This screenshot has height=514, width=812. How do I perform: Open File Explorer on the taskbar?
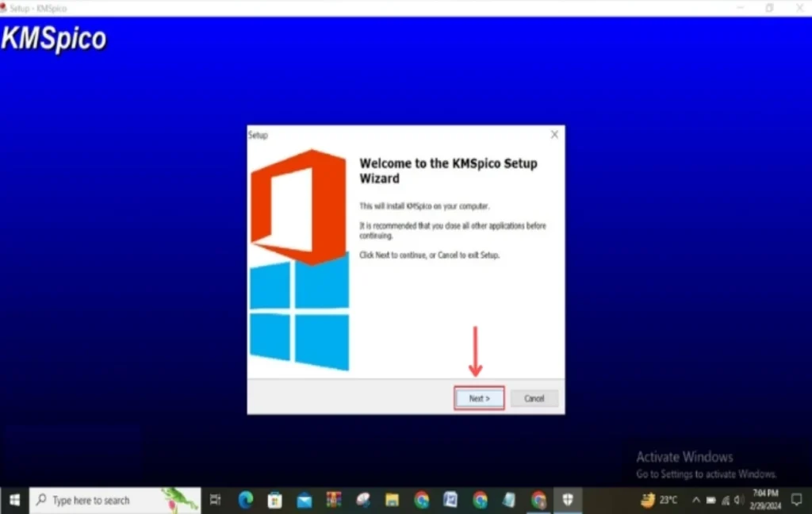(x=391, y=500)
